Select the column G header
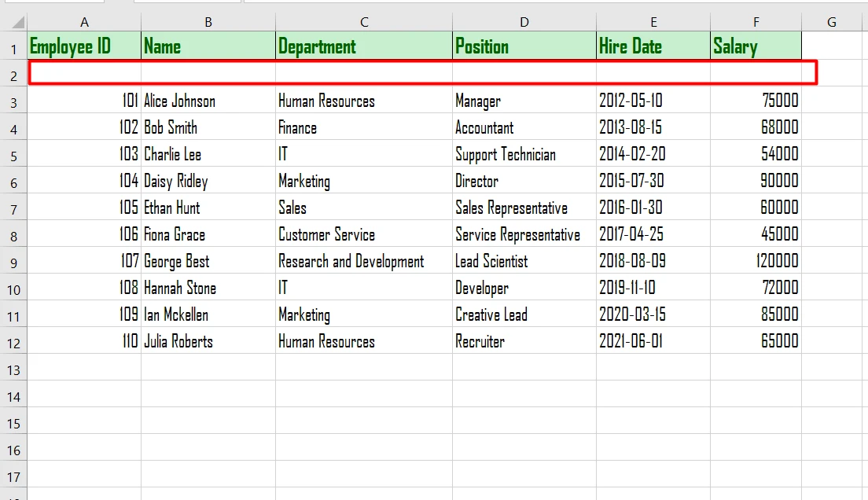 832,22
